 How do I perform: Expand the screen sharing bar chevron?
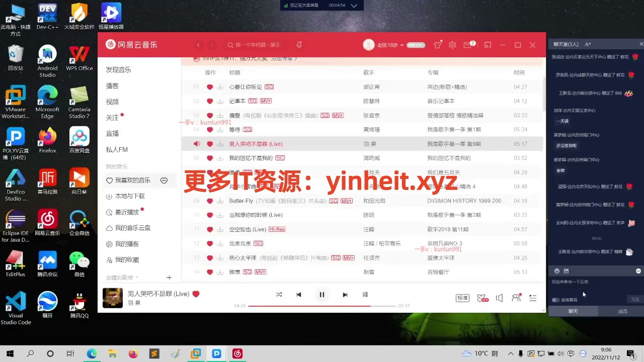354,6
